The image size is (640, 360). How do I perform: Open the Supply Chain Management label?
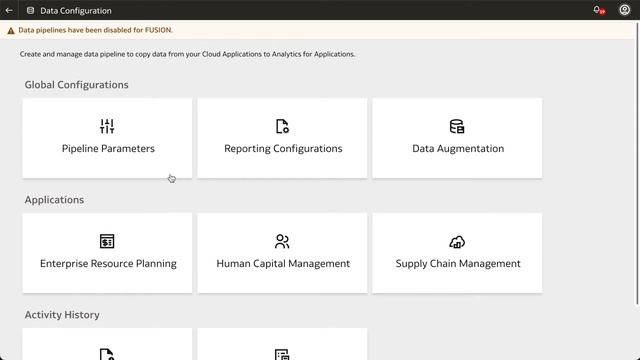point(458,264)
